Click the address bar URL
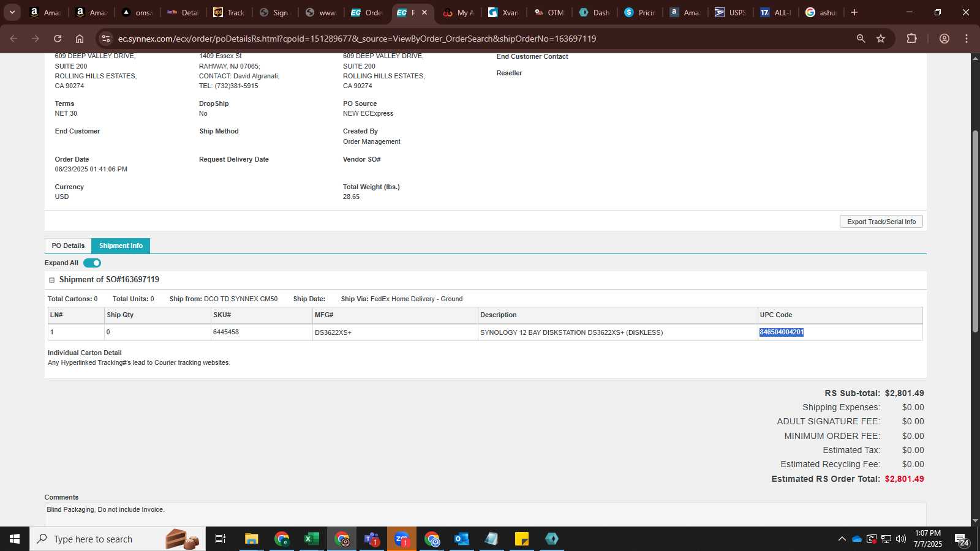Viewport: 980px width, 551px height. click(x=357, y=39)
